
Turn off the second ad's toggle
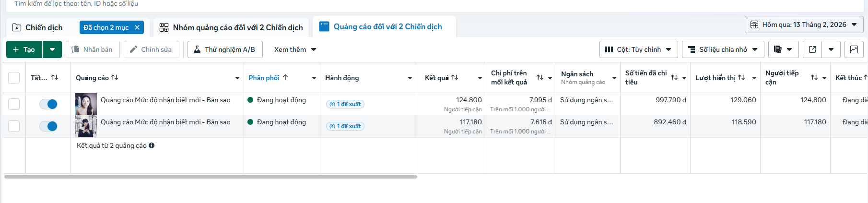(48, 126)
